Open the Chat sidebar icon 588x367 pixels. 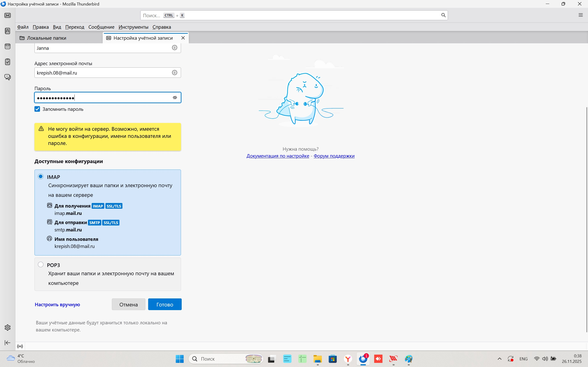point(8,77)
